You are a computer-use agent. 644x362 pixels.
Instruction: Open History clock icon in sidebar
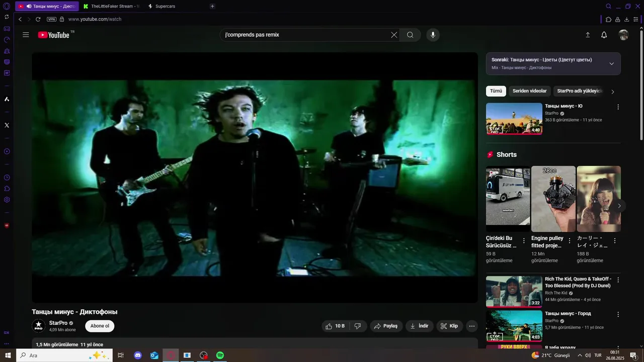pyautogui.click(x=7, y=177)
